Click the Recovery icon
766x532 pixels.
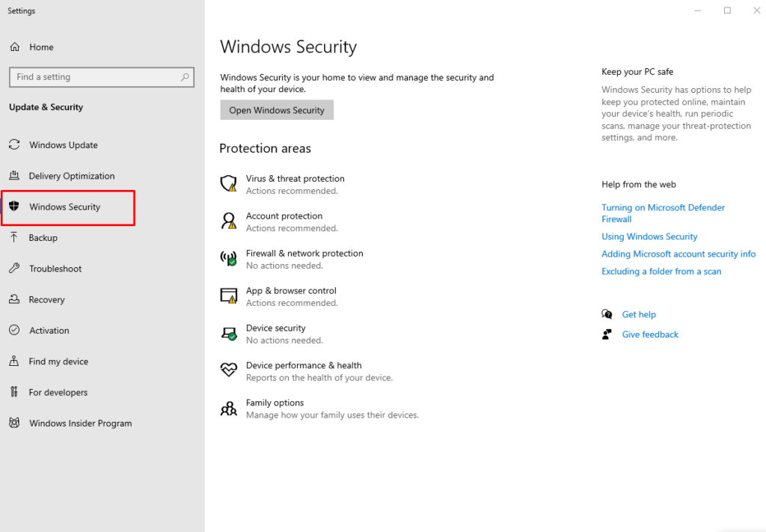pyautogui.click(x=14, y=299)
